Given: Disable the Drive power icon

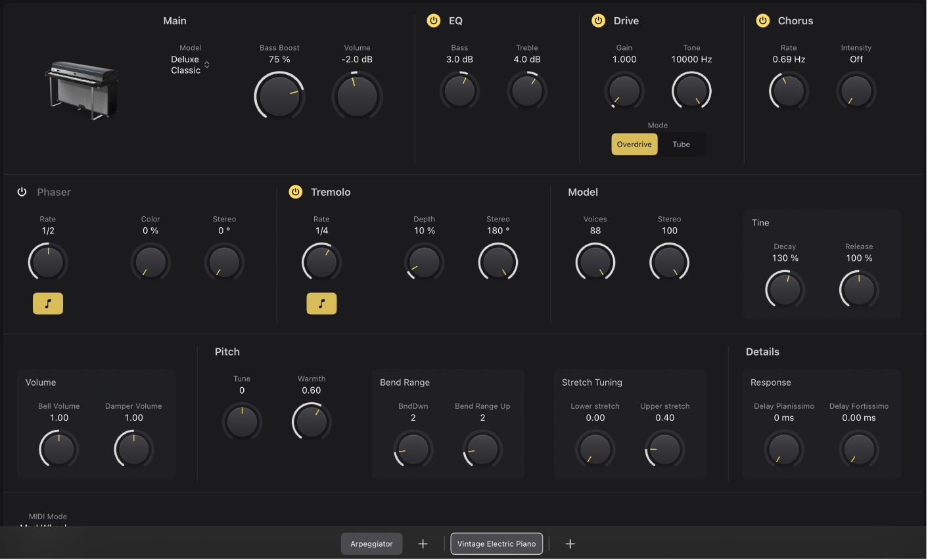Looking at the screenshot, I should [598, 21].
